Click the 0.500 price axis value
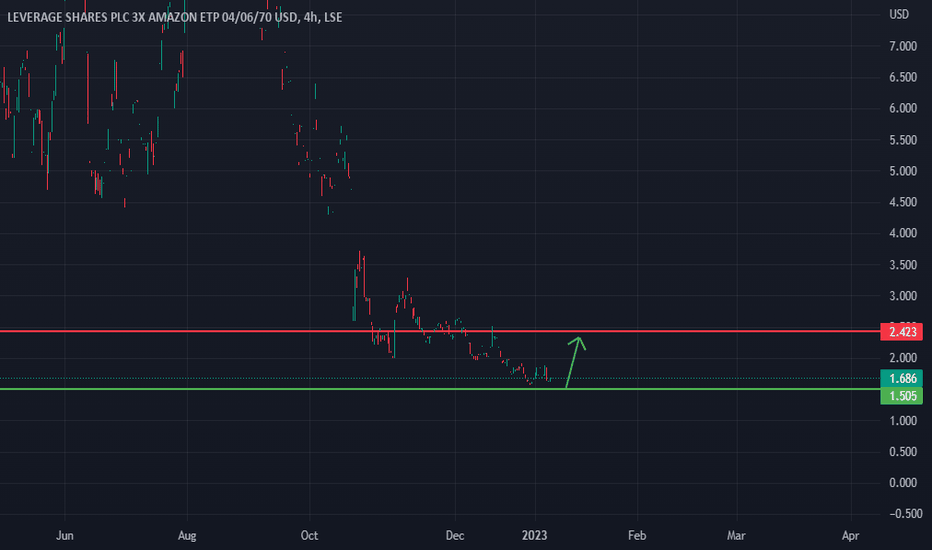The width and height of the screenshot is (932, 550). [903, 452]
